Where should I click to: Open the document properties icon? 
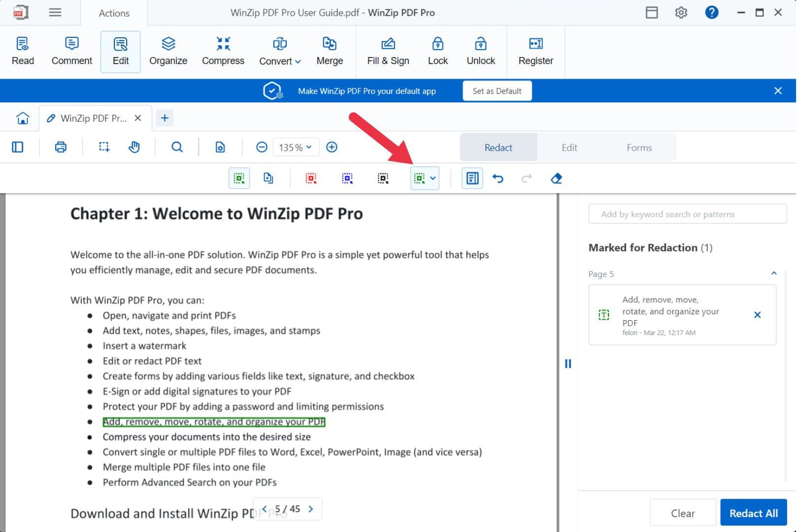pos(220,147)
